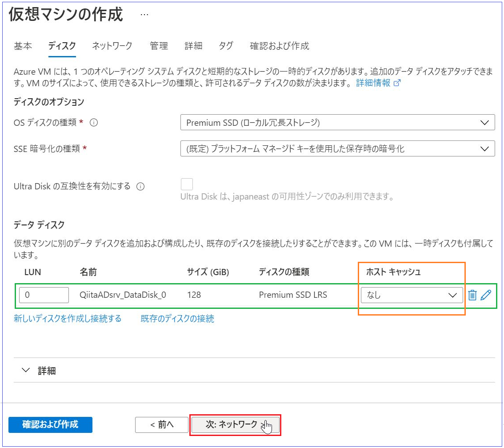Screen dimensions: 504x448
Task: Click 新しいディスクを作成し接続する link
Action: coord(68,319)
